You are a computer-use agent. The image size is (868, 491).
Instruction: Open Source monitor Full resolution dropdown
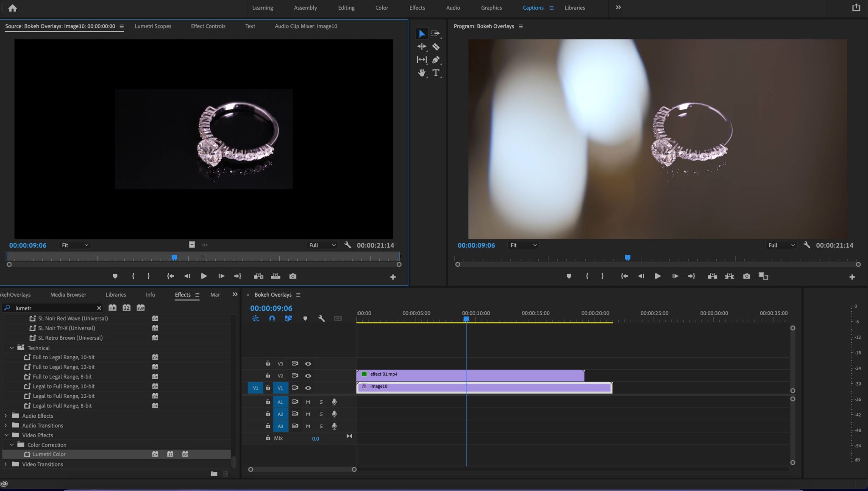(x=322, y=245)
